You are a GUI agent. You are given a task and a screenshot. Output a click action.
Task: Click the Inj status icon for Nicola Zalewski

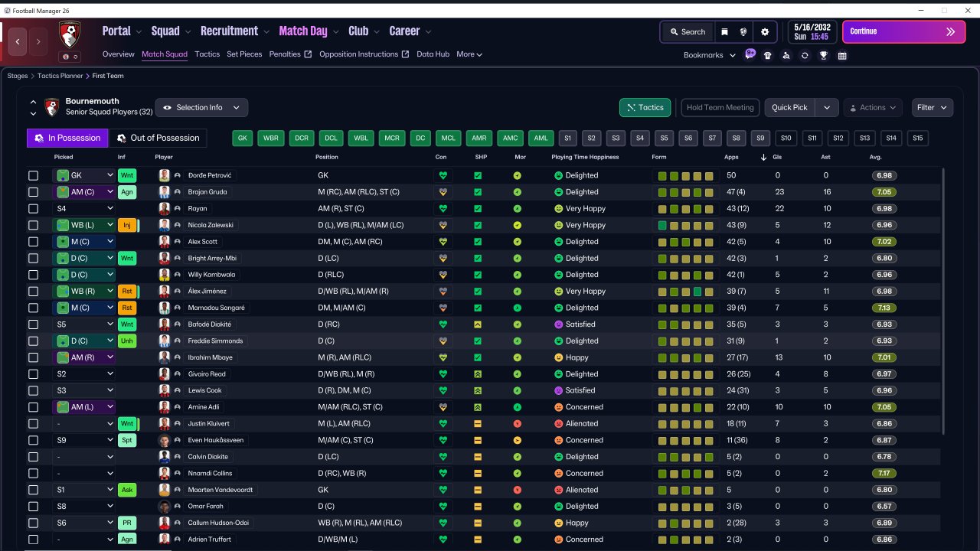click(127, 225)
